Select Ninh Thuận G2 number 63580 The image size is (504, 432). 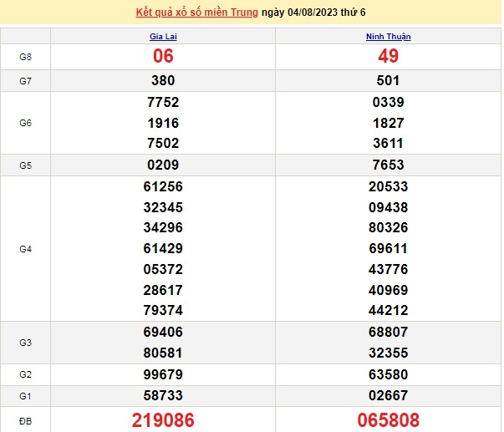click(389, 374)
